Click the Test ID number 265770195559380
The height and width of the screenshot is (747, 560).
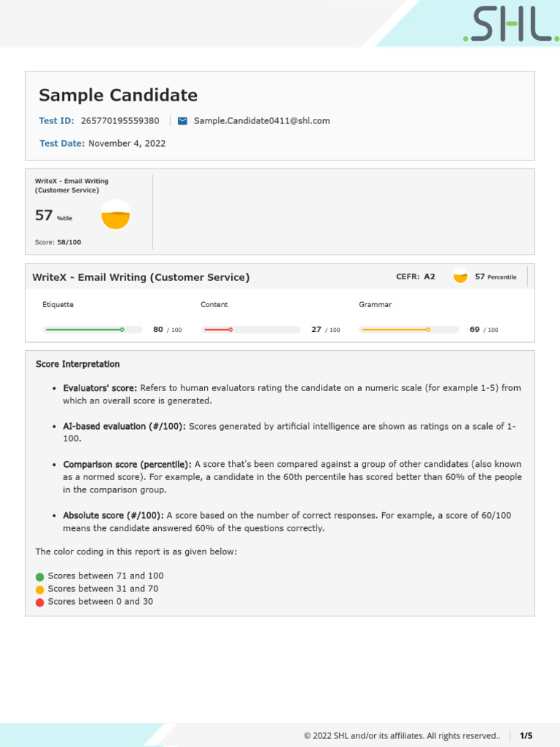(120, 121)
